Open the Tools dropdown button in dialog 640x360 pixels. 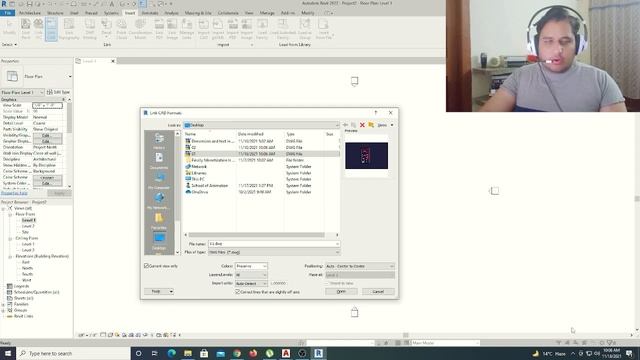click(x=159, y=291)
